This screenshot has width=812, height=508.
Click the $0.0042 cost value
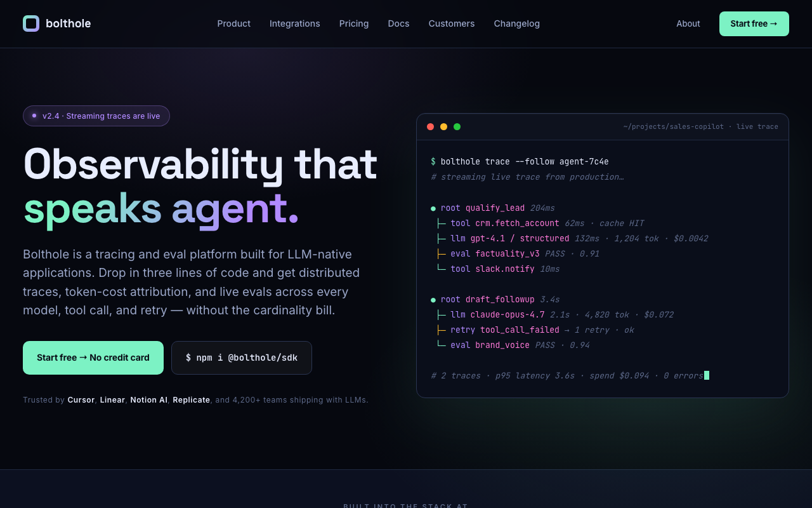pos(691,238)
